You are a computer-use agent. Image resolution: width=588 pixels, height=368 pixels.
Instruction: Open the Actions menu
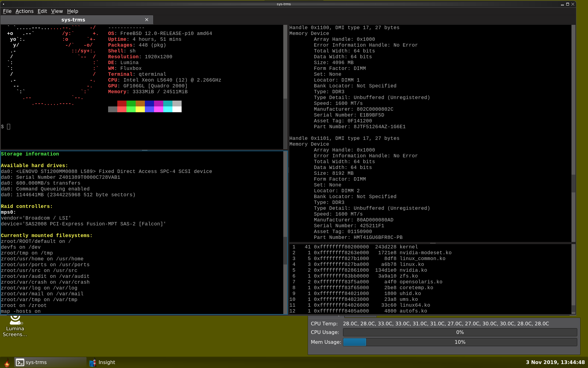24,11
